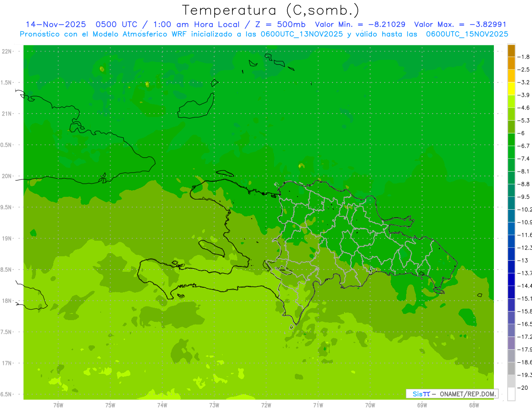The height and width of the screenshot is (411, 532).
Task: Click the '72W' longitude label
Action: coord(266,405)
